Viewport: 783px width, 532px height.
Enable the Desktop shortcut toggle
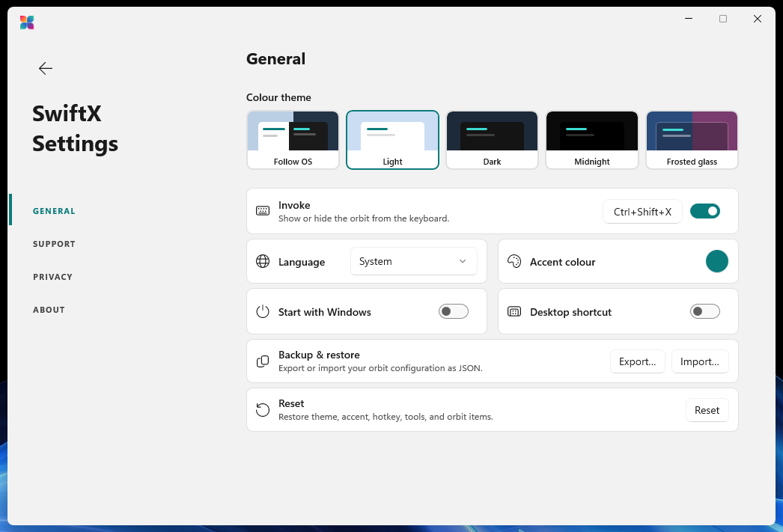704,311
